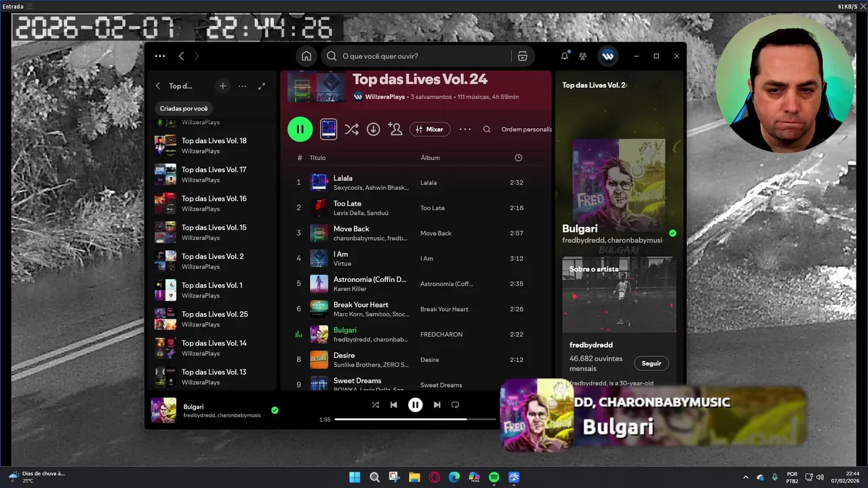Go back with the top navigation arrow

tap(181, 56)
